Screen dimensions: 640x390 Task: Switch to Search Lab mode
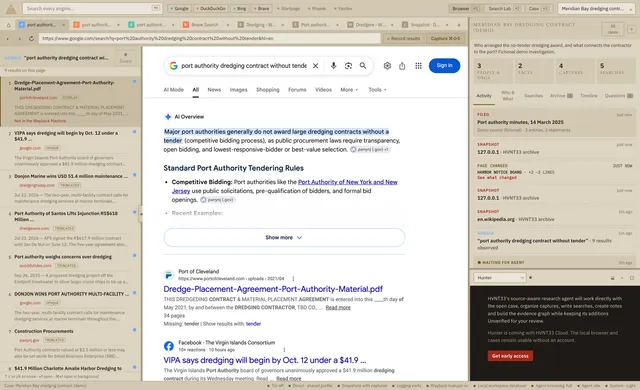pos(503,8)
